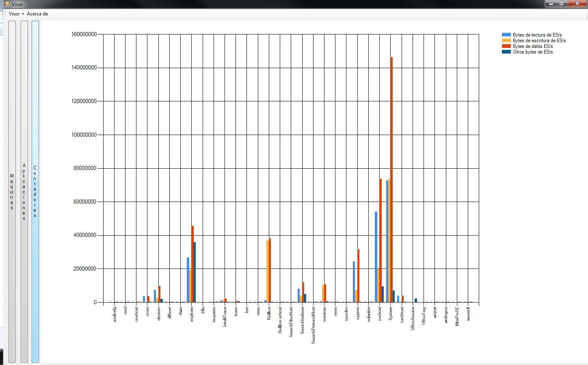Click x-axis label 'taskhost'
The height and width of the screenshot is (365, 588).
coord(402,315)
